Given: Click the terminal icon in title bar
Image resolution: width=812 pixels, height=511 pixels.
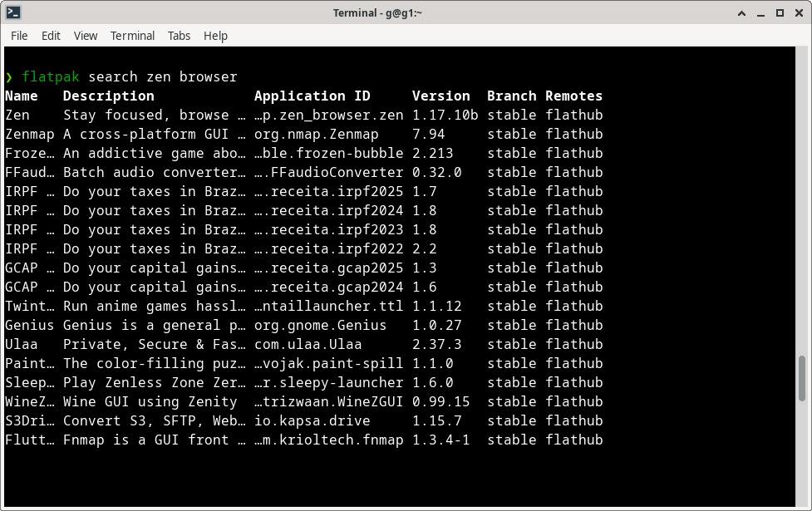Looking at the screenshot, I should coord(13,12).
